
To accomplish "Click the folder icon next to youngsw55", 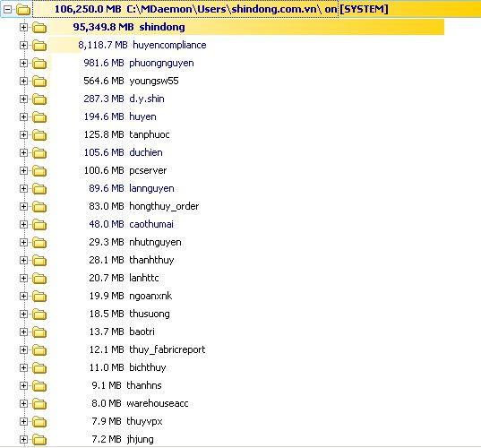I will [x=39, y=82].
